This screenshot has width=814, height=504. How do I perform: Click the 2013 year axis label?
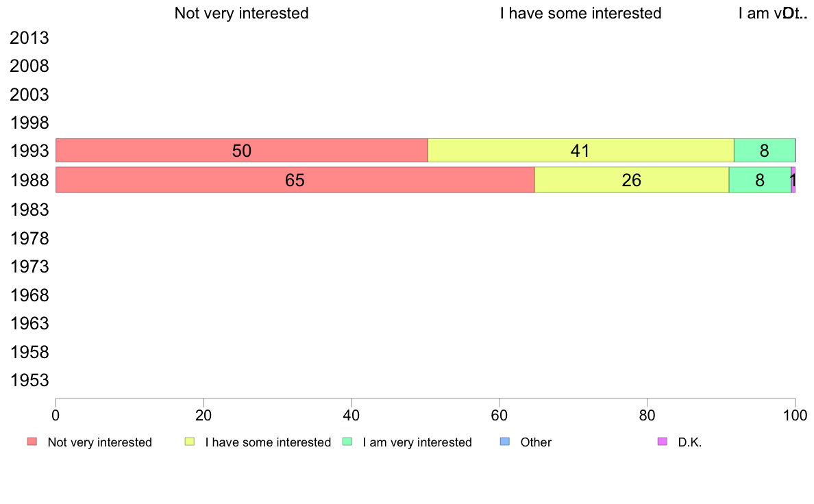29,38
